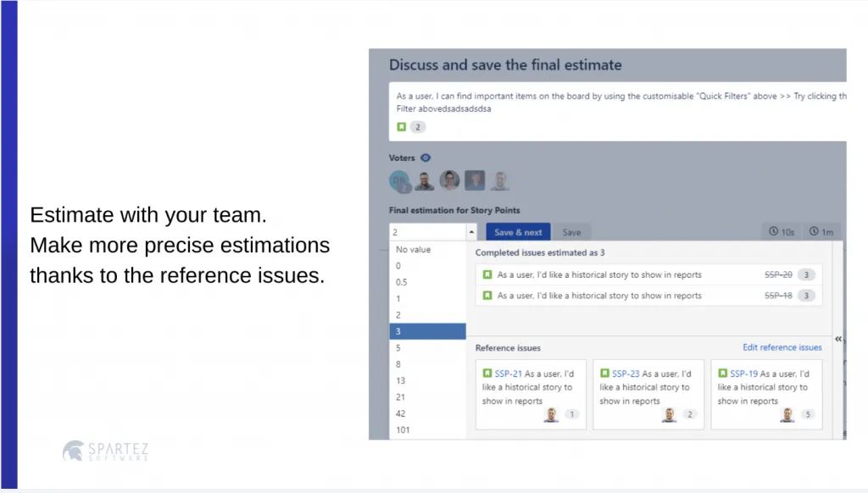Select the fourth square voter avatar
This screenshot has width=868, height=493.
(475, 180)
